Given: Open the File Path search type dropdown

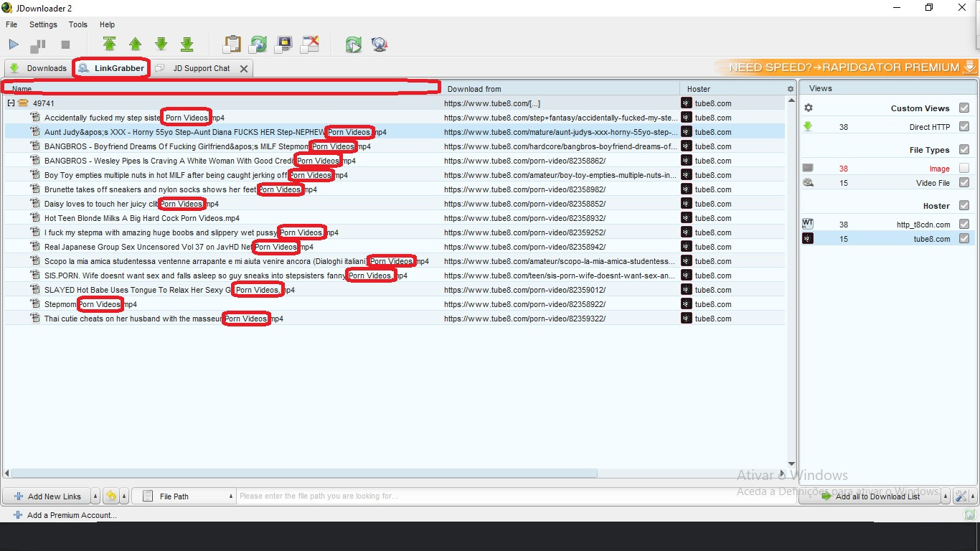Looking at the screenshot, I should [185, 496].
